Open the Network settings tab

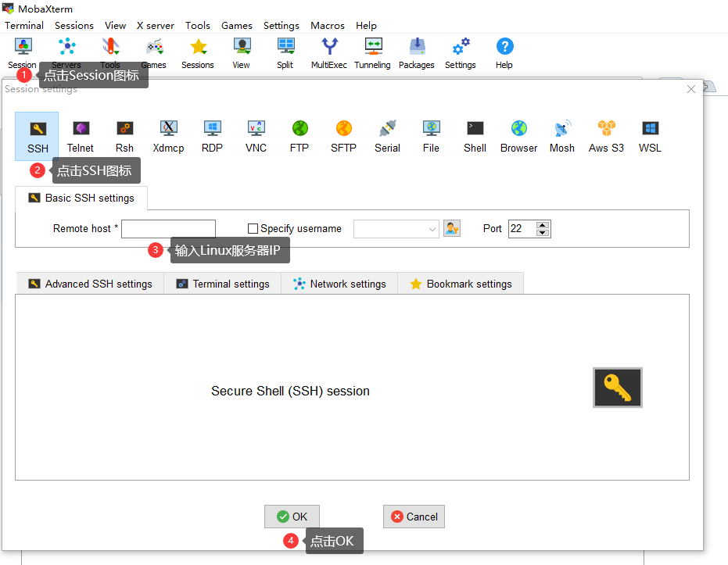[339, 284]
